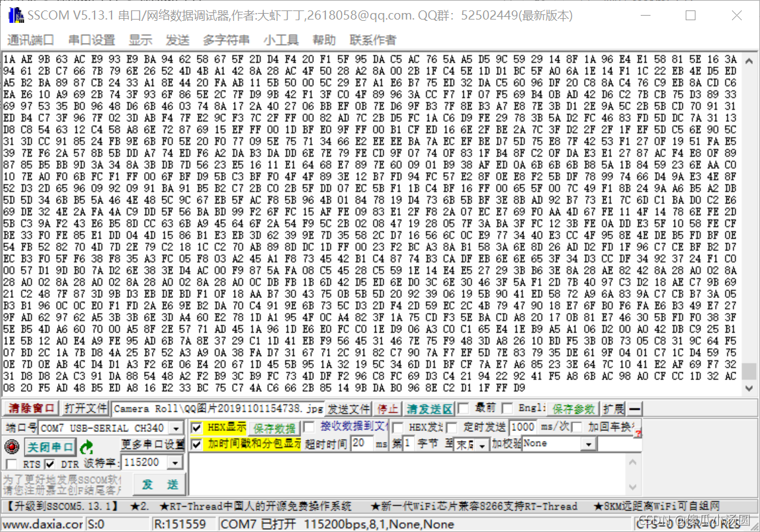
Task: Click the 保存数据 button
Action: coord(274,428)
